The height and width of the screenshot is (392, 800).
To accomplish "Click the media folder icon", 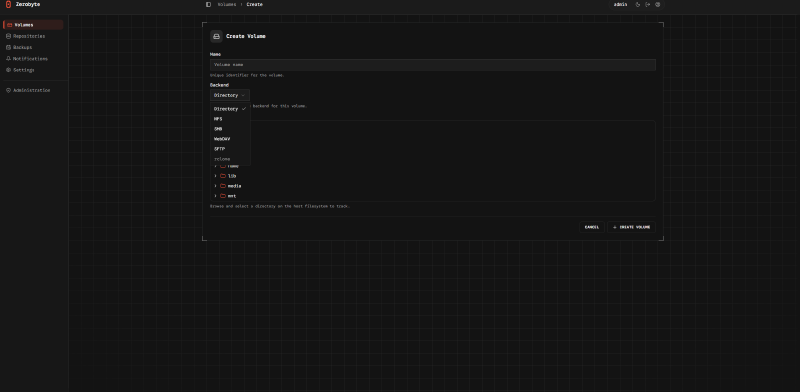I will [223, 186].
